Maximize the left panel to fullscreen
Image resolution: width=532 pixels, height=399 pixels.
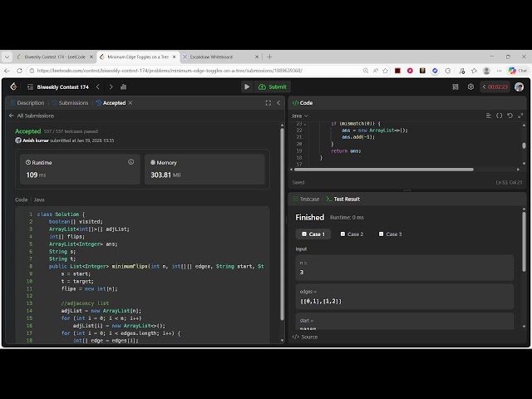click(268, 103)
